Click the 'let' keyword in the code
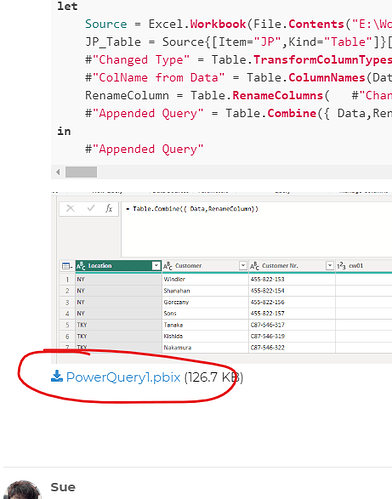The height and width of the screenshot is (499, 392). tap(67, 6)
